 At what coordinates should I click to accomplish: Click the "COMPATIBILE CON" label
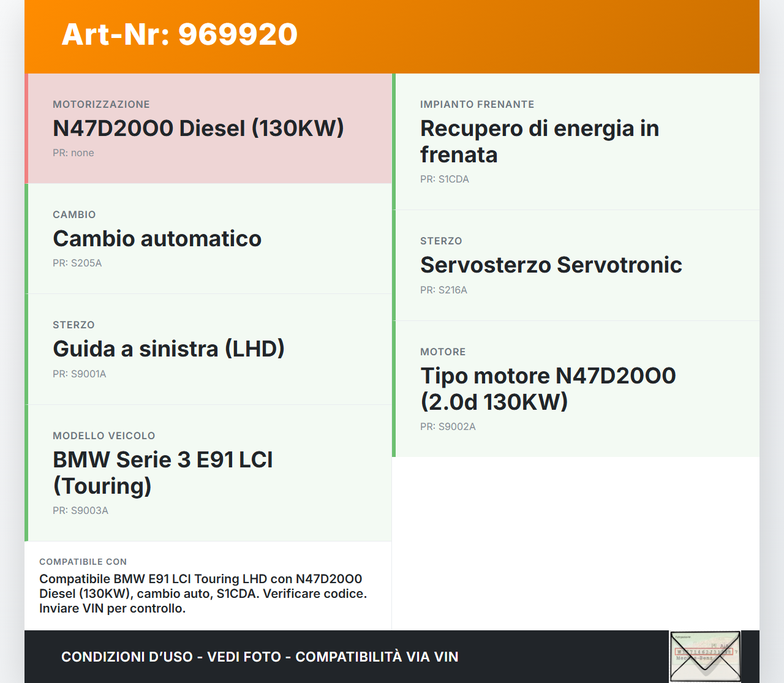[x=83, y=562]
